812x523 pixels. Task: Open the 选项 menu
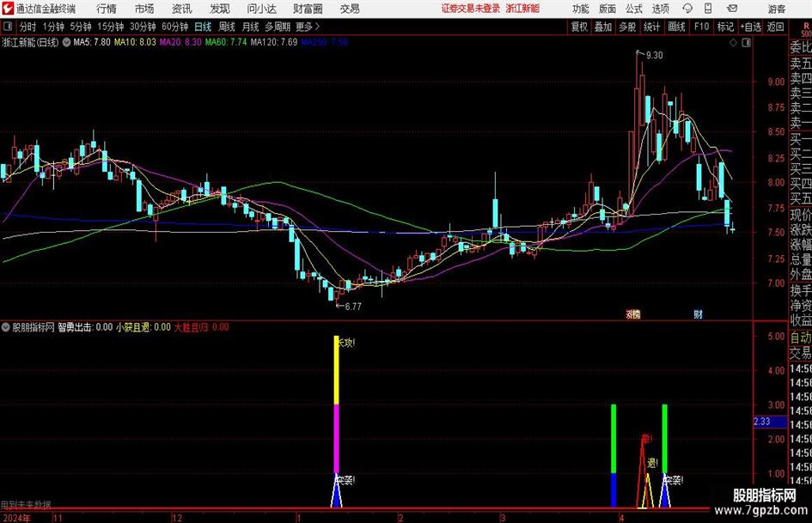660,9
